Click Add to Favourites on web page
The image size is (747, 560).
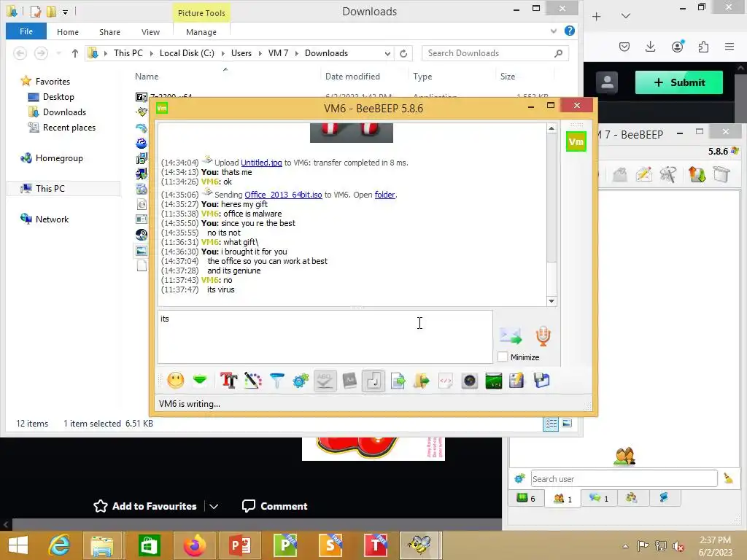[x=145, y=506]
